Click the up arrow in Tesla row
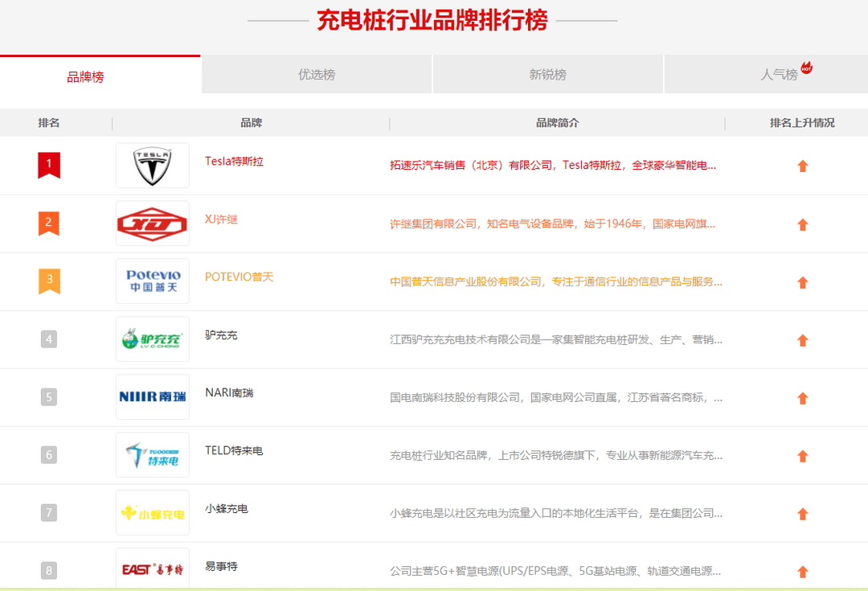This screenshot has height=591, width=868. coord(803,166)
